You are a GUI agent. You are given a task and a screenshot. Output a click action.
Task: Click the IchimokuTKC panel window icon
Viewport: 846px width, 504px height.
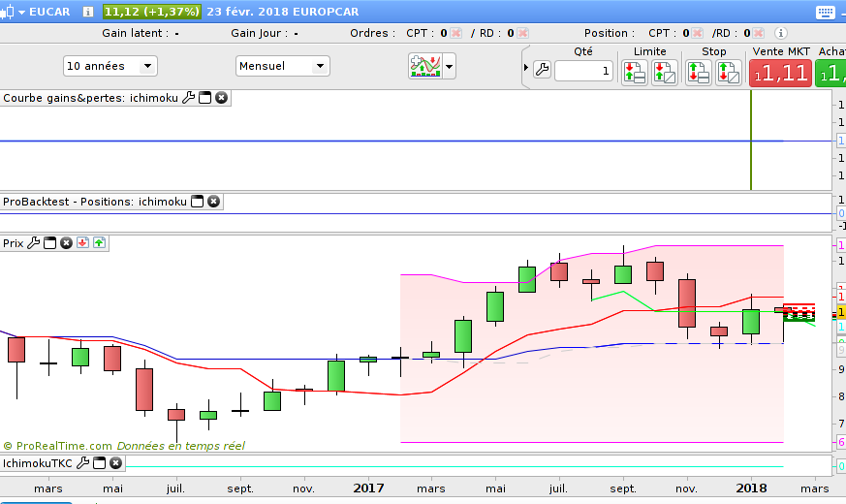click(99, 463)
